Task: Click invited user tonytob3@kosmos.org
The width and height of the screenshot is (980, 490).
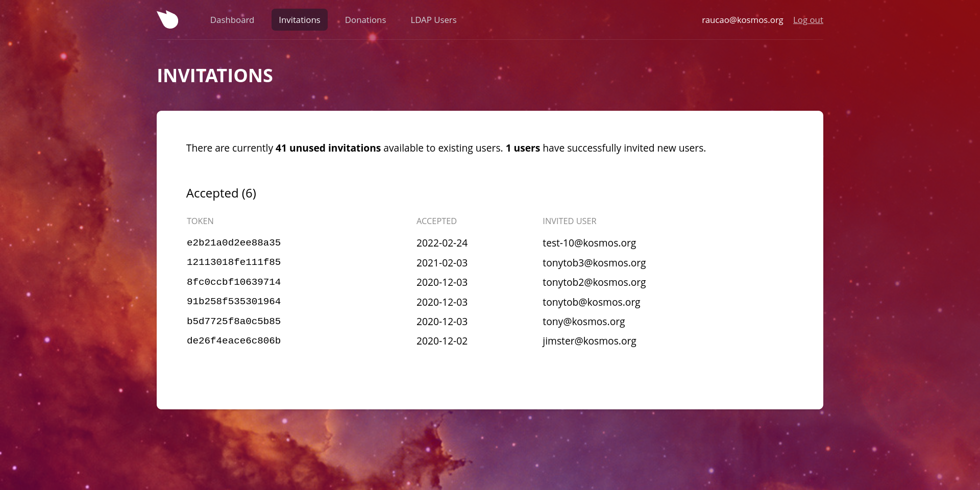Action: 594,263
